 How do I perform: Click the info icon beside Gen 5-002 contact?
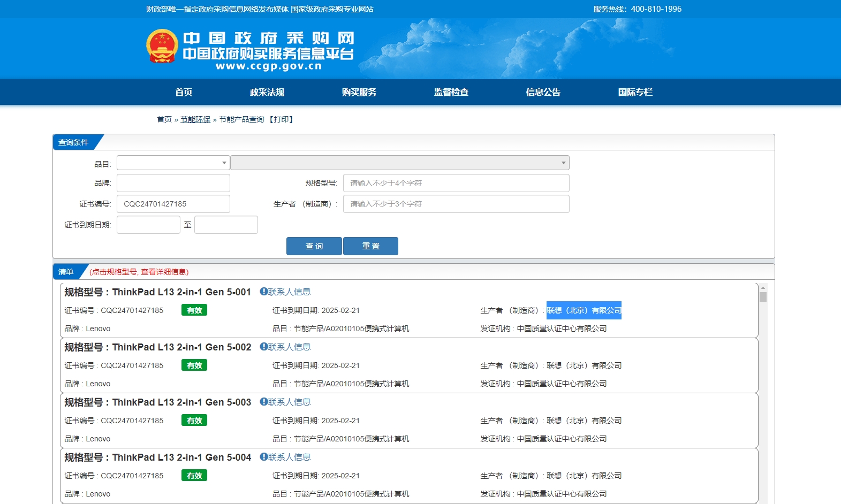pos(263,347)
